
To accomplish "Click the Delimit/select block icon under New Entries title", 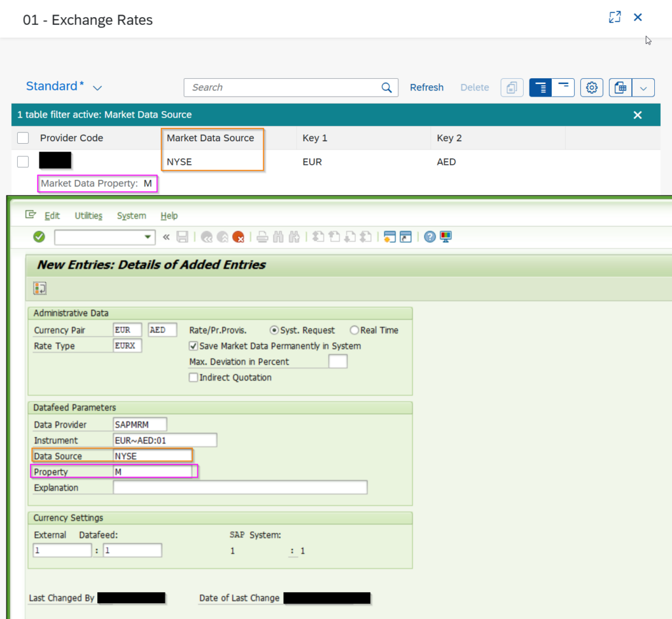I will point(40,288).
